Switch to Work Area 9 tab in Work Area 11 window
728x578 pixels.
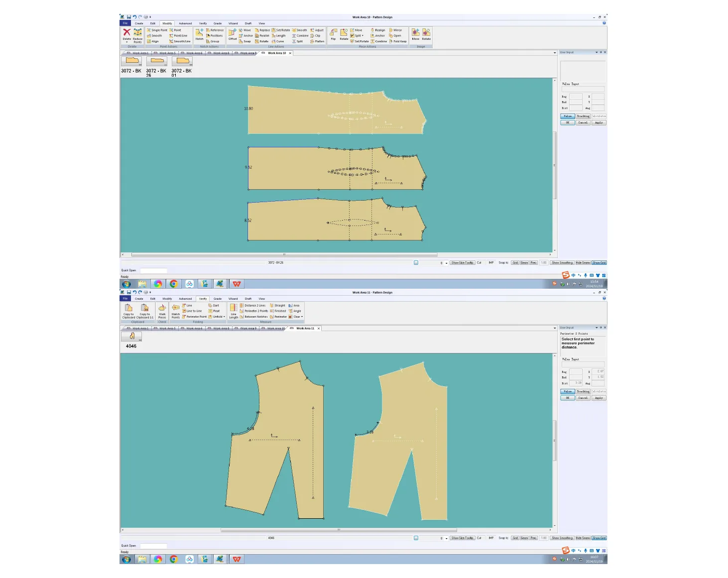point(247,329)
